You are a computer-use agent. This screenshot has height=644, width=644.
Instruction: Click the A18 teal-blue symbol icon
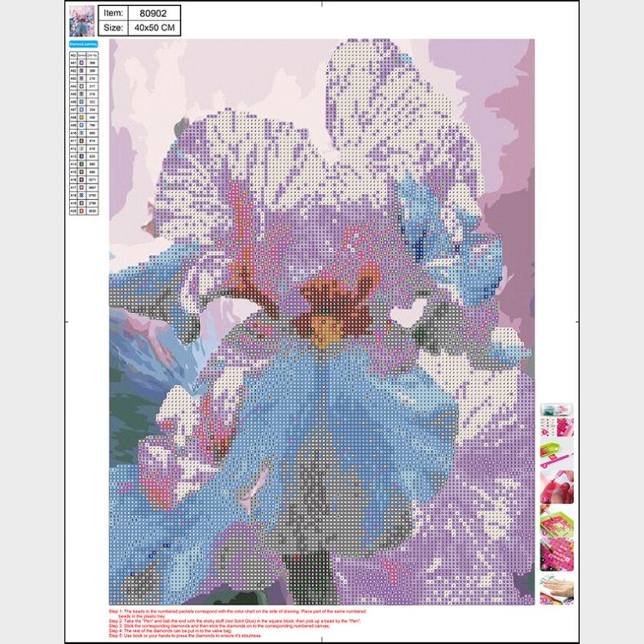[82, 196]
